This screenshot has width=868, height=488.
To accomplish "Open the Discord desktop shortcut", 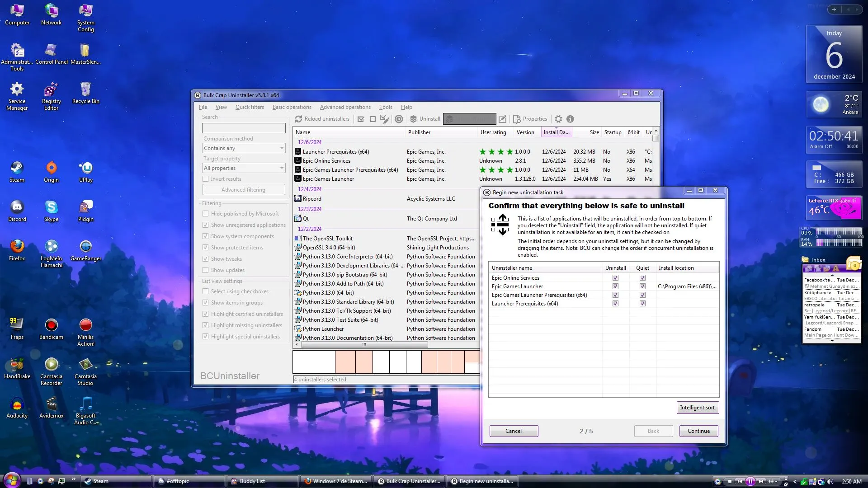I will point(17,211).
